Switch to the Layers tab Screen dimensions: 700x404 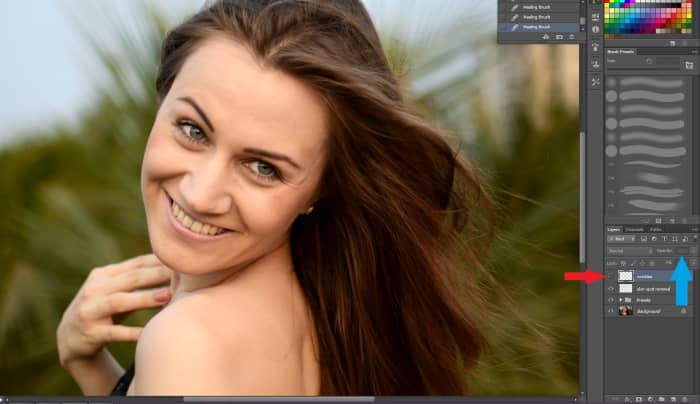(x=614, y=229)
